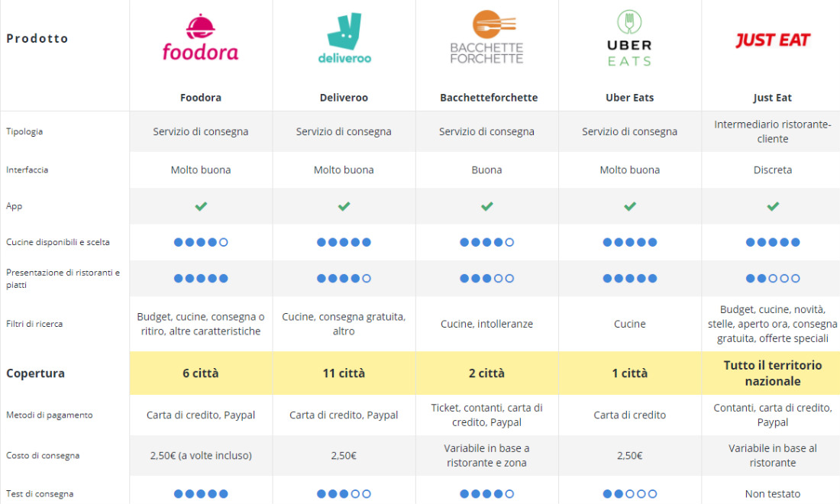Image resolution: width=840 pixels, height=504 pixels.
Task: Click the Uber Eats product name
Action: 630,98
